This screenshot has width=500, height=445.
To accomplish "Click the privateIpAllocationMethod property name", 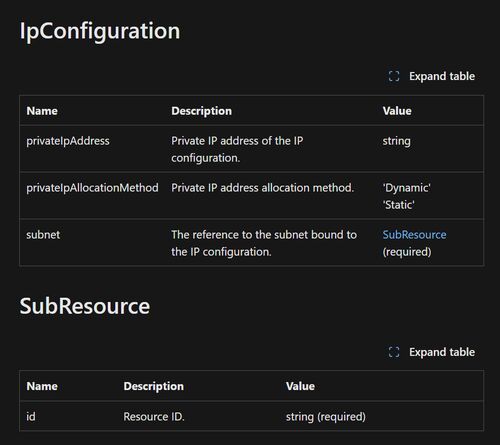I will tap(92, 188).
